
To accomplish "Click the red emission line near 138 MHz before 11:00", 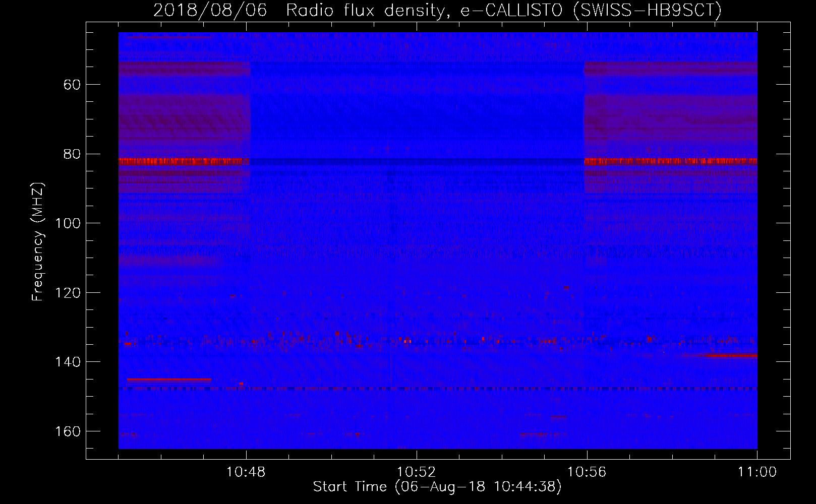I will 731,355.
